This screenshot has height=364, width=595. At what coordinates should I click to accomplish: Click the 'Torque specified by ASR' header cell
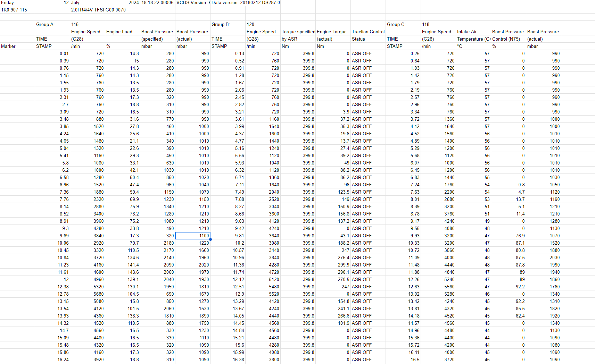tap(298, 32)
